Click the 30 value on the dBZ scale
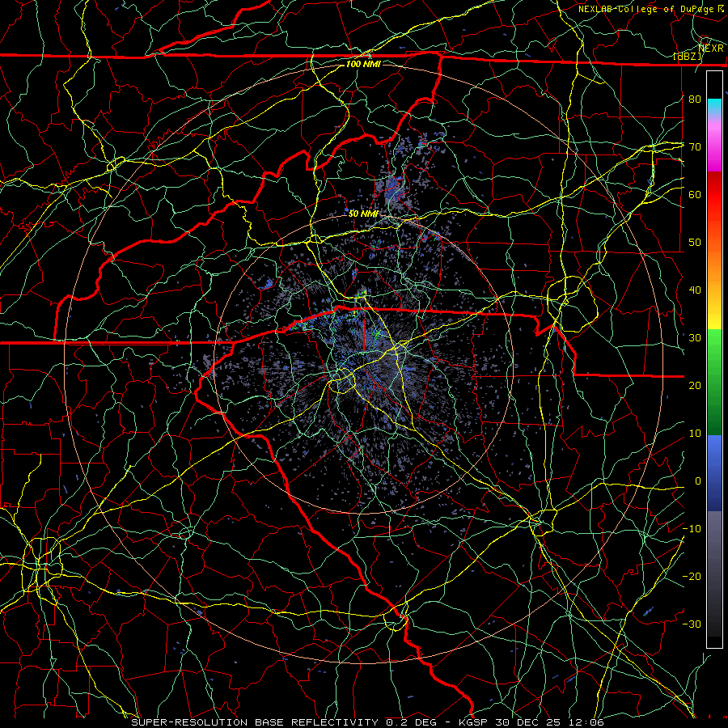 click(x=695, y=338)
